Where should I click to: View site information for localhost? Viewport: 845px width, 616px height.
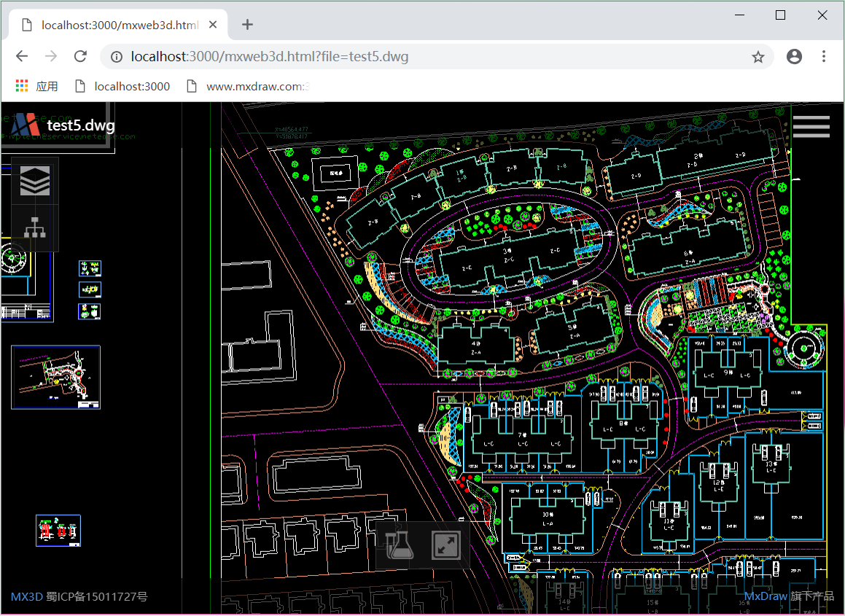[x=117, y=57]
